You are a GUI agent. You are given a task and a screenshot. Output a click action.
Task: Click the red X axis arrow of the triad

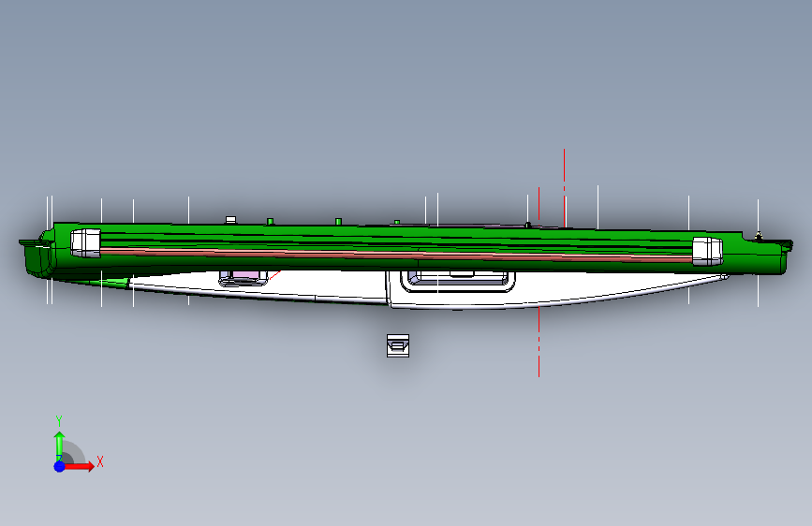(x=79, y=466)
